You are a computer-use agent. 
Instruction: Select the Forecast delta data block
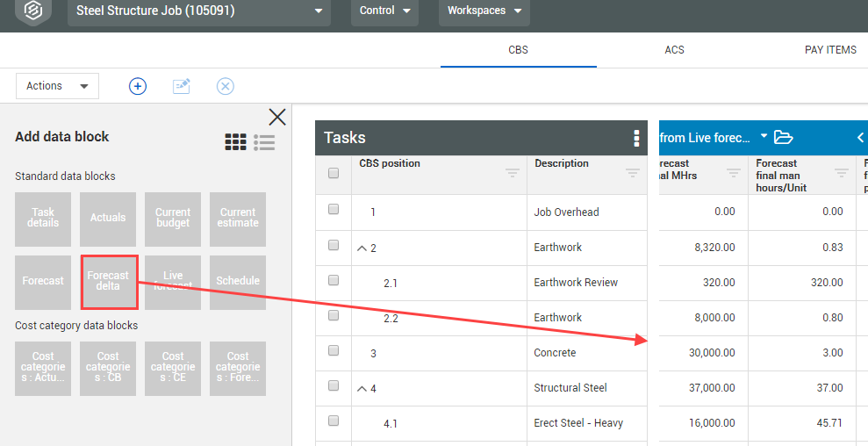click(109, 281)
